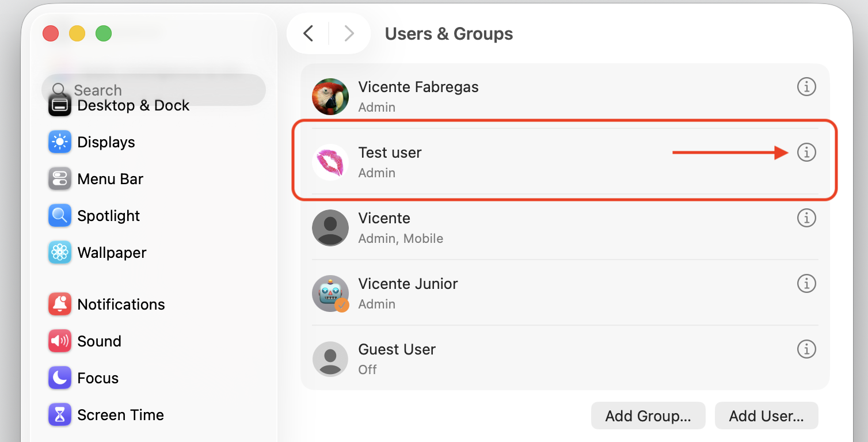The image size is (868, 442).
Task: Click the yellow minimize window button
Action: tap(77, 33)
